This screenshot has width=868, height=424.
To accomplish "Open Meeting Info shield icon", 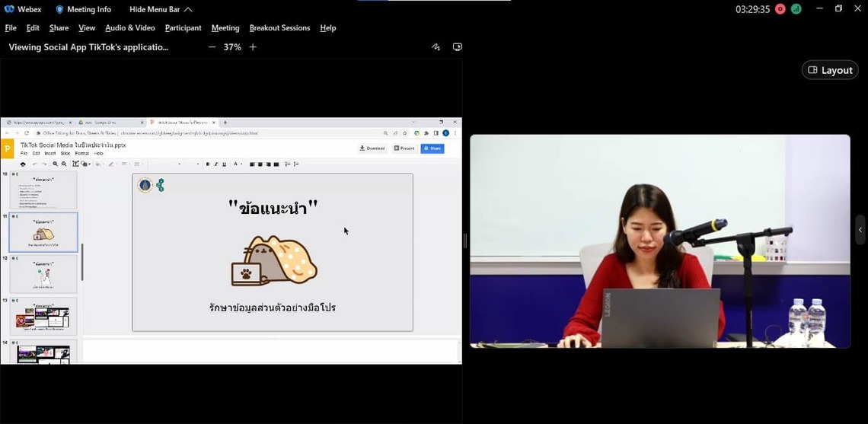I will click(x=59, y=9).
